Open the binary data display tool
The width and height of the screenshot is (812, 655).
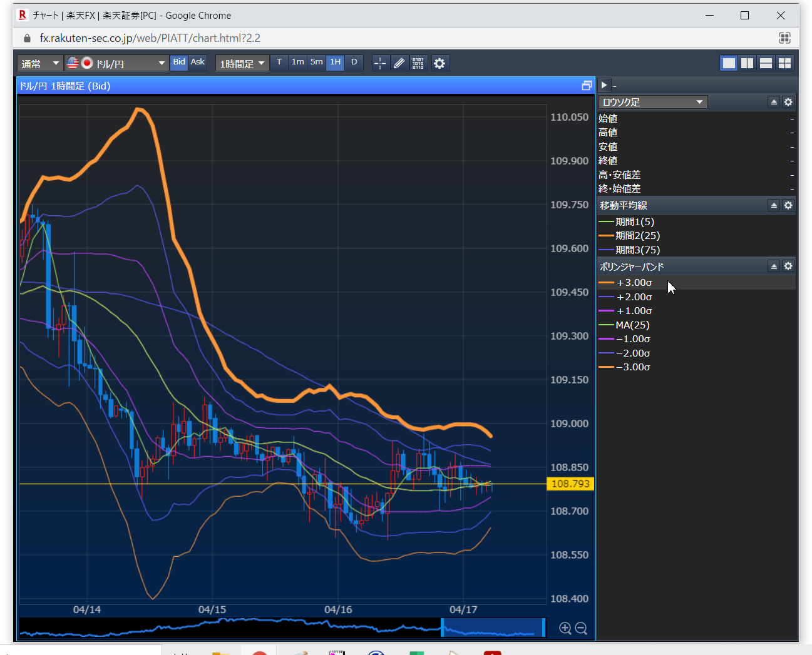coord(418,63)
